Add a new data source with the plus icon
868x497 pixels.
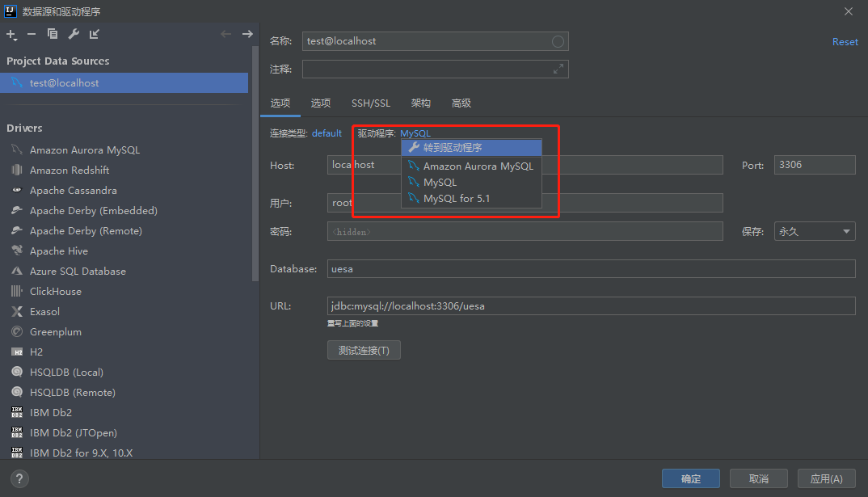11,35
